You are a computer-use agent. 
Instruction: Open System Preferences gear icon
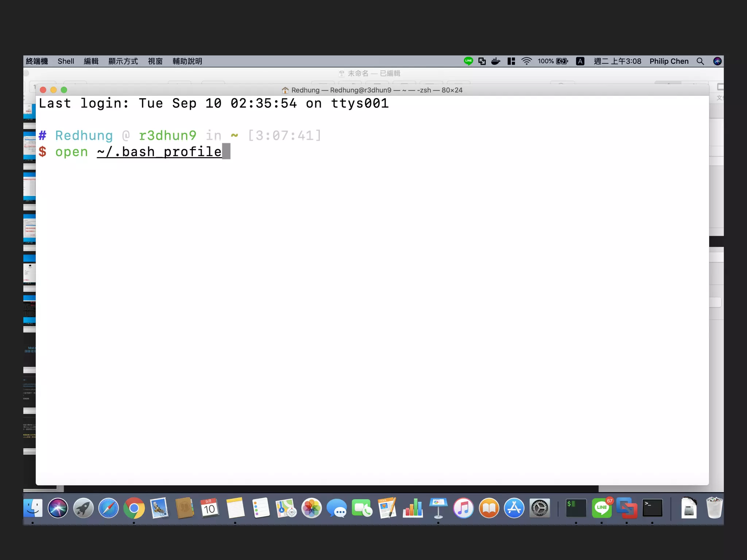pyautogui.click(x=539, y=508)
